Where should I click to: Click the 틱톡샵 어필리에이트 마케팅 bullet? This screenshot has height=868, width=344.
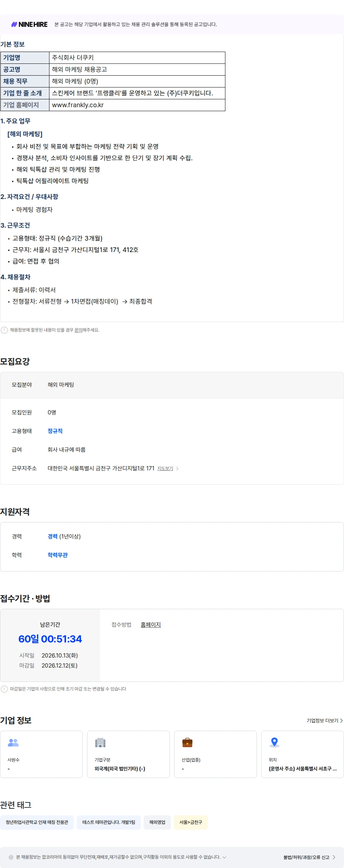pos(53,181)
